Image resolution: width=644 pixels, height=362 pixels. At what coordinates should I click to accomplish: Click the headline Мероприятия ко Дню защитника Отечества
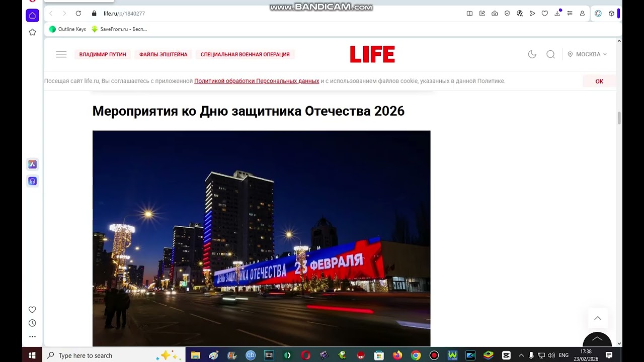pyautogui.click(x=249, y=111)
